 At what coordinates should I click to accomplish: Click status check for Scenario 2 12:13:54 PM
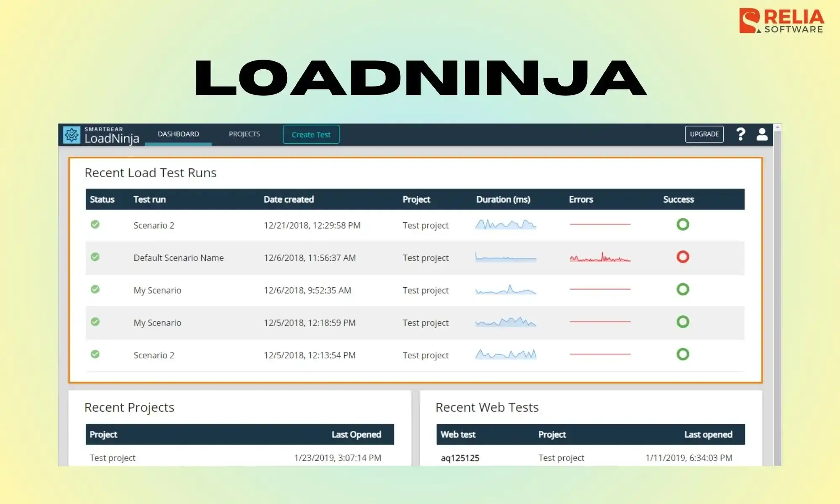(x=95, y=354)
